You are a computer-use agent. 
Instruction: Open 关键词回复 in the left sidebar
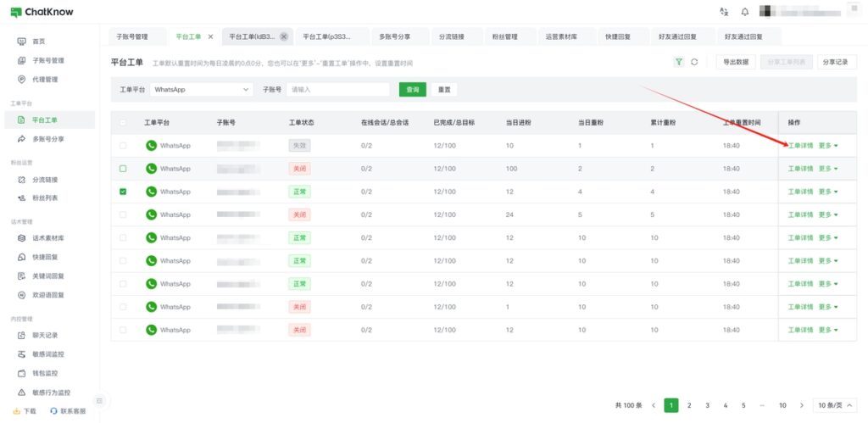[48, 276]
